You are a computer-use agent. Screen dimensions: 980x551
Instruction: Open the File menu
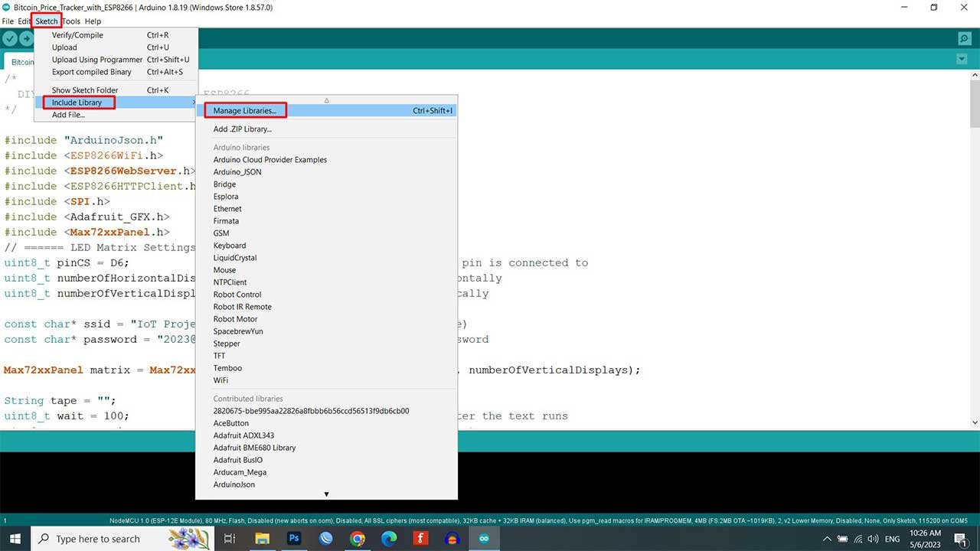(x=8, y=21)
